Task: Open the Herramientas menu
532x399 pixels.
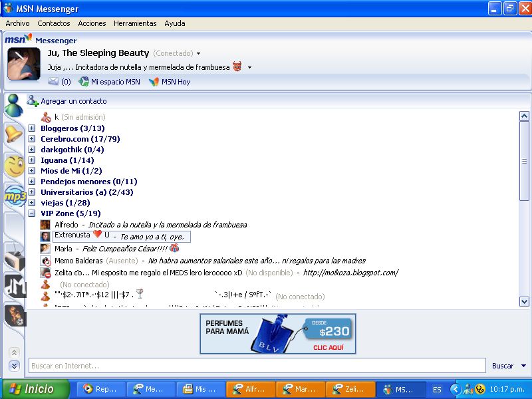Action: (135, 23)
